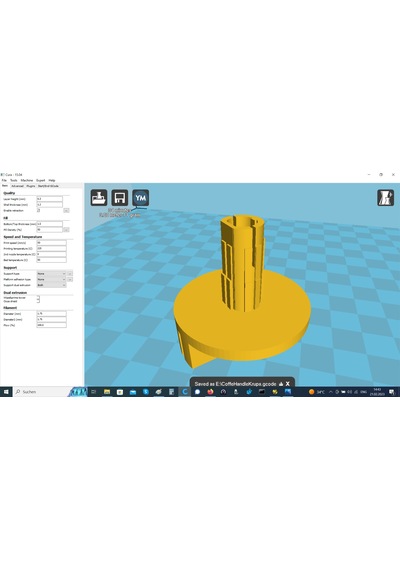Image resolution: width=400 pixels, height=570 pixels.
Task: Open the Support type dropdown
Action: tap(51, 273)
